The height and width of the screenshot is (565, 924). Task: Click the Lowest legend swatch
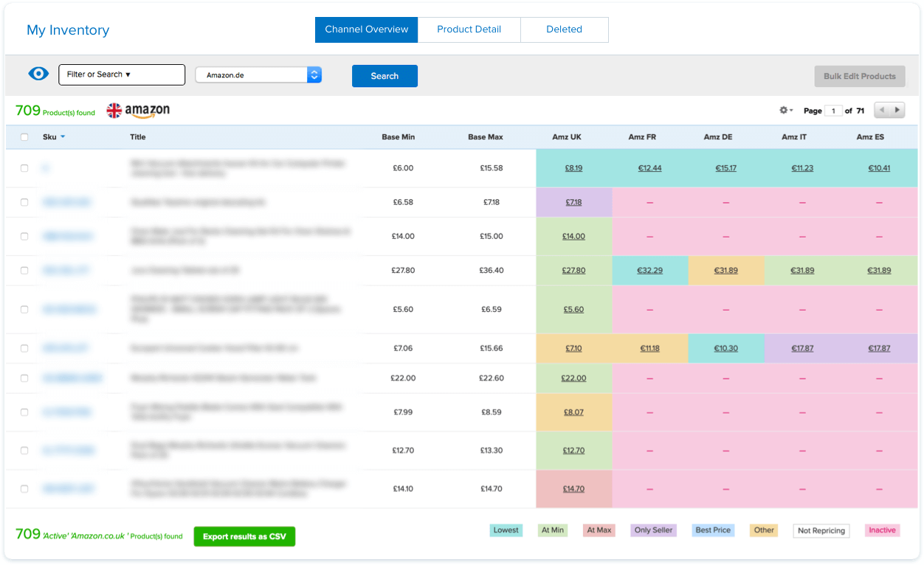506,530
